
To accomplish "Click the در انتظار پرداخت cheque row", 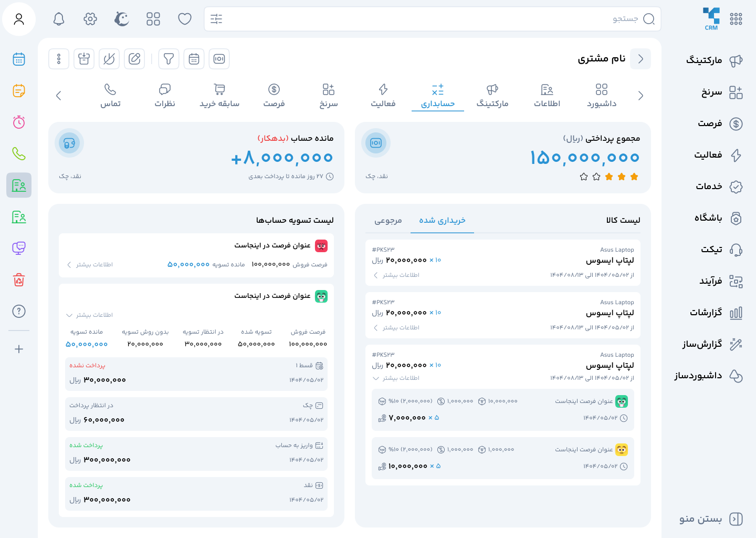I will [x=196, y=414].
